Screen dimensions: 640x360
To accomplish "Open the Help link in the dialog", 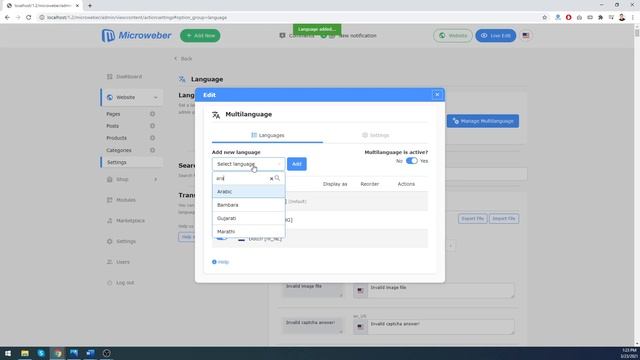I will [220, 262].
